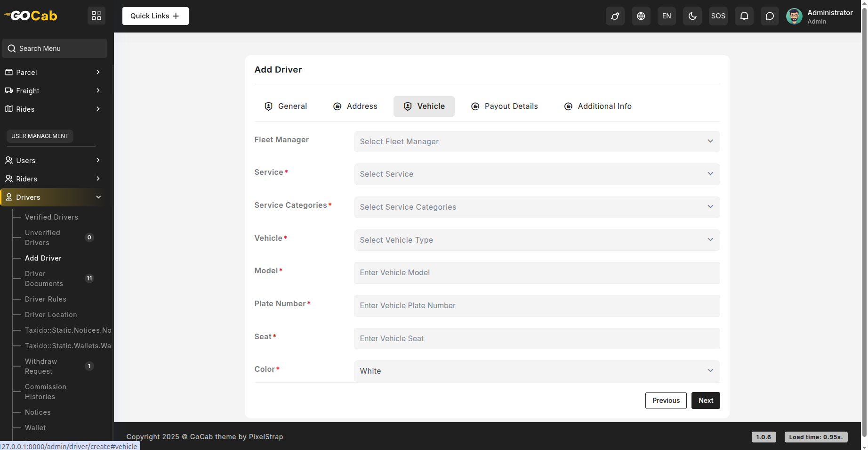868x450 pixels.
Task: Focus the Enter Vehicle Plate Number field
Action: [x=537, y=306]
